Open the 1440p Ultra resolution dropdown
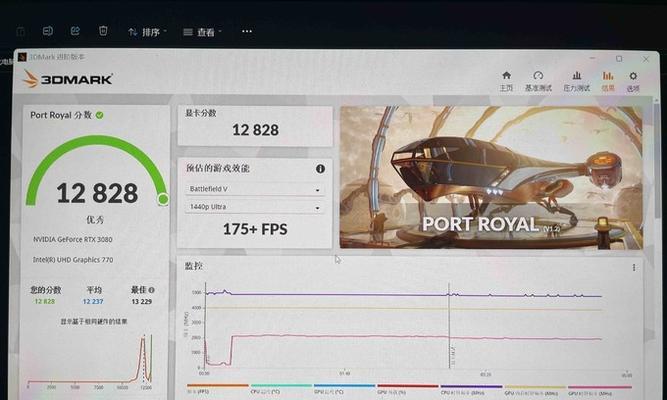 tap(254, 207)
